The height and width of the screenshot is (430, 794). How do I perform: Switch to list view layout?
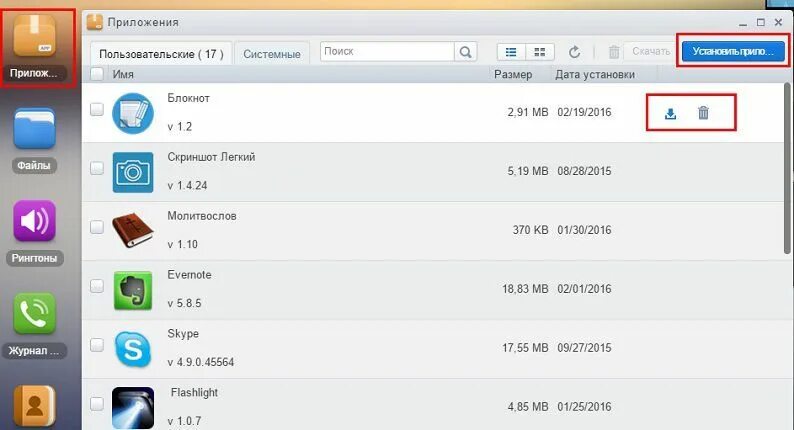(511, 52)
